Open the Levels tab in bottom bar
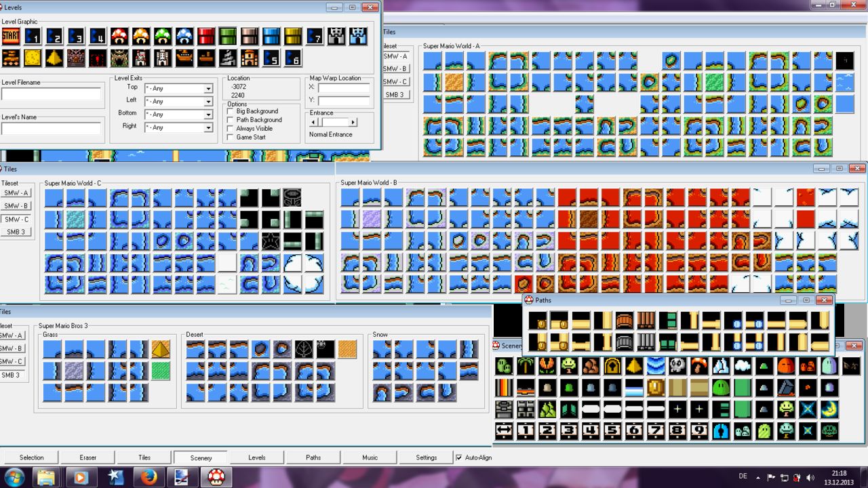 (257, 457)
